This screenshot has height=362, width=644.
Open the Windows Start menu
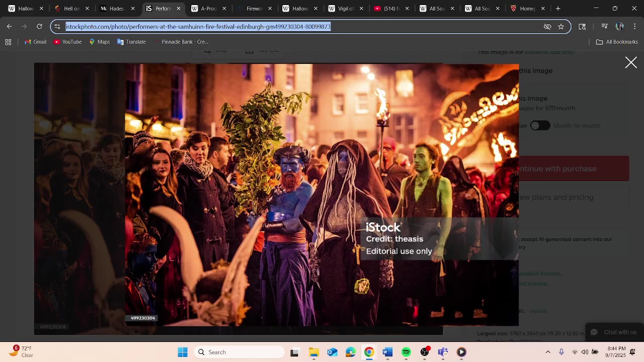tap(183, 352)
